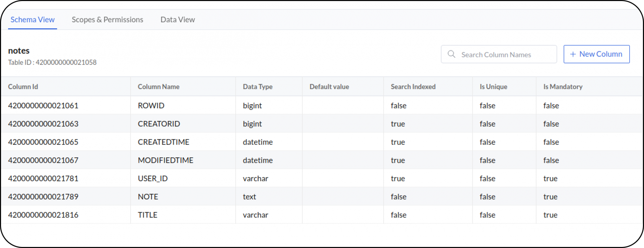Click the search magnifier icon
The image size is (644, 248).
tap(451, 54)
